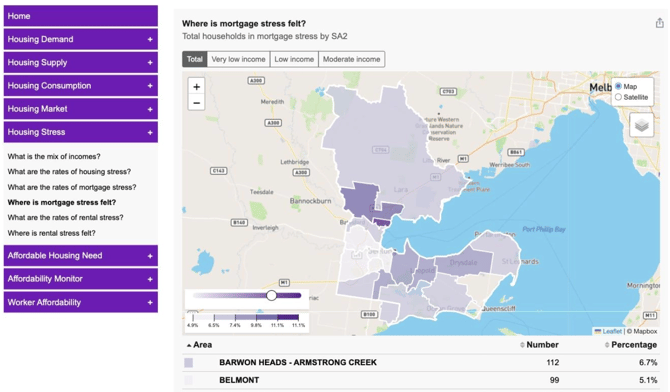Open Housing Demand menu section

pos(81,39)
